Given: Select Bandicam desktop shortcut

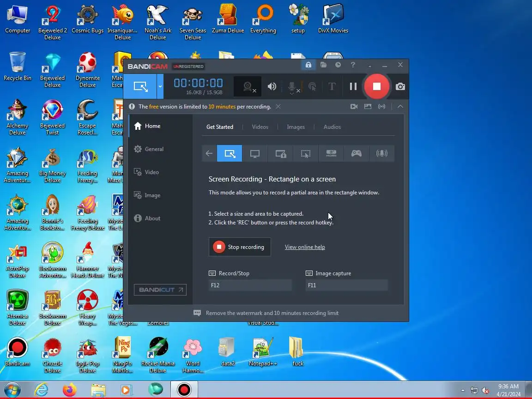Looking at the screenshot, I should pos(17,351).
